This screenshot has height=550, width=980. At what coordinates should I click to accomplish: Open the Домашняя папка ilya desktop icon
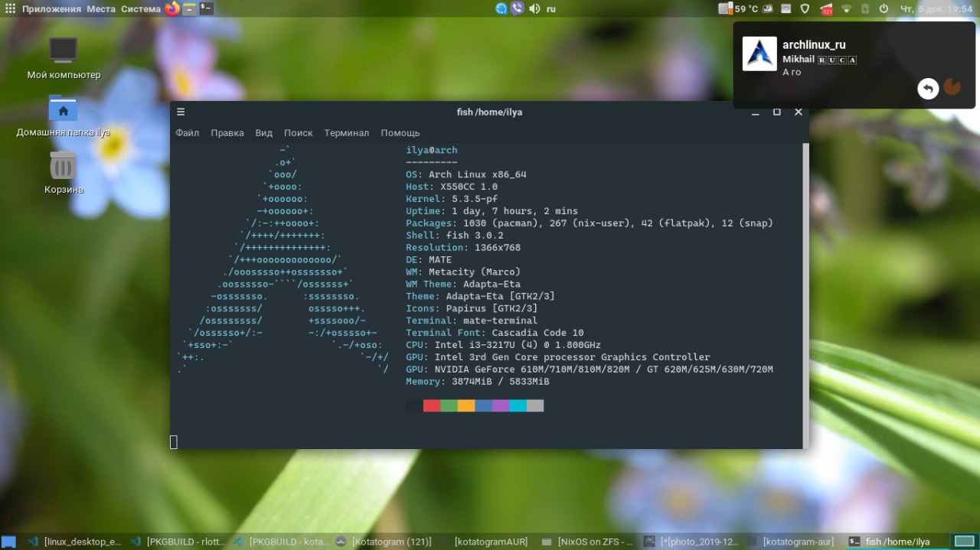point(64,116)
